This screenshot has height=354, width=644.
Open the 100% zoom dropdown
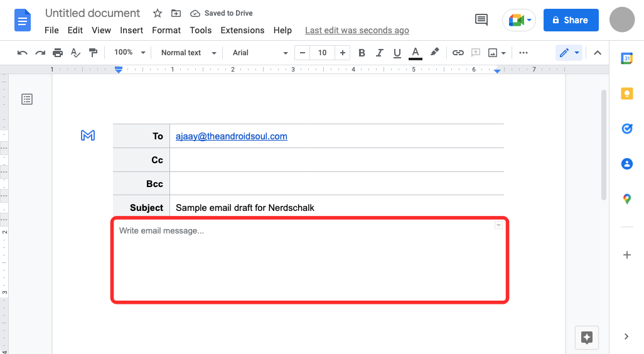130,53
